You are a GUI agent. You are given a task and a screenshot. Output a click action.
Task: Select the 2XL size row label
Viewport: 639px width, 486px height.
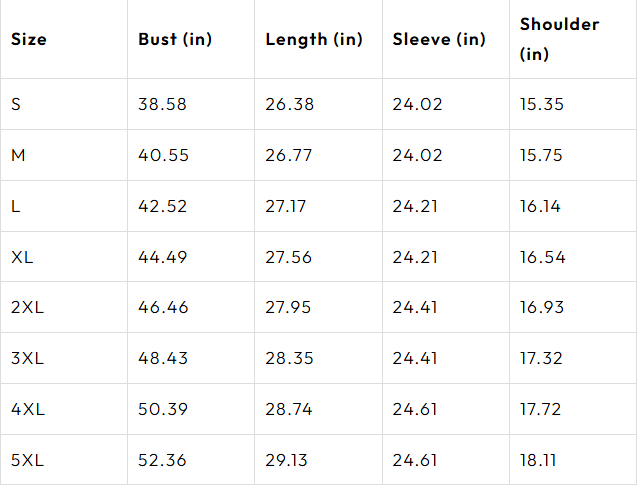tap(27, 307)
